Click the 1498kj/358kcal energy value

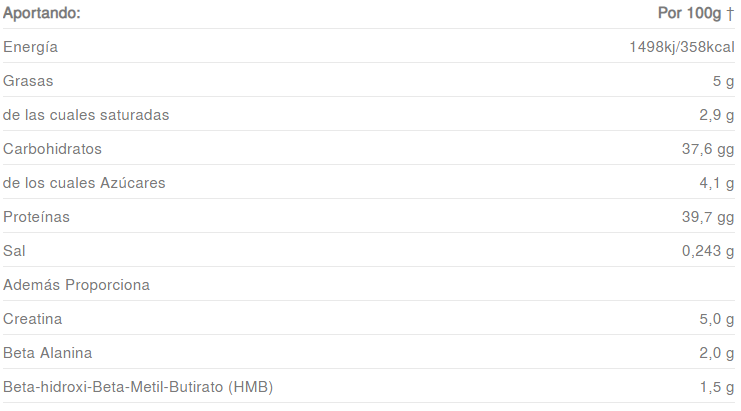click(681, 47)
